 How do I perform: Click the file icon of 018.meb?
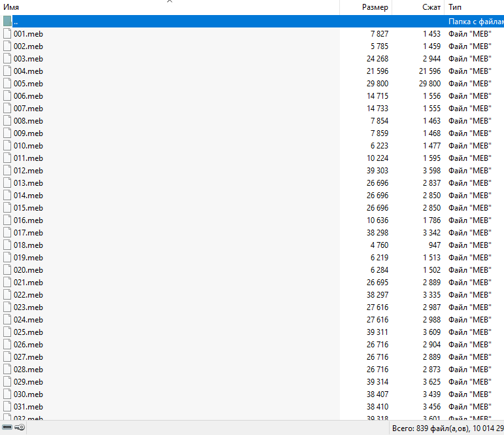(7, 245)
